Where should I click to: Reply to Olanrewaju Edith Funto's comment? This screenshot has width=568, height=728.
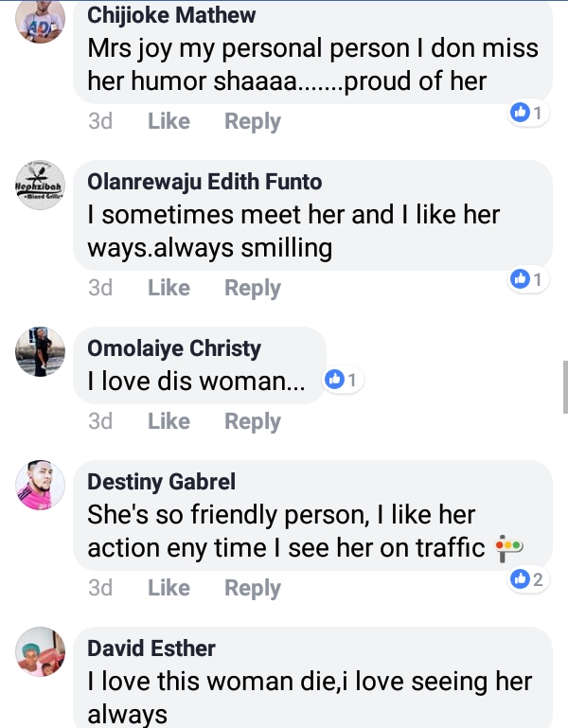click(252, 288)
